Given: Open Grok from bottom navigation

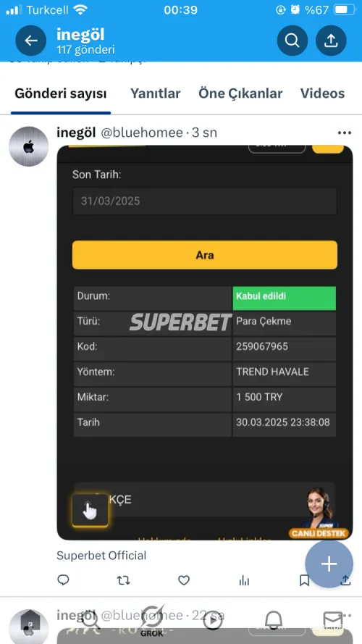Looking at the screenshot, I should pos(151,621).
